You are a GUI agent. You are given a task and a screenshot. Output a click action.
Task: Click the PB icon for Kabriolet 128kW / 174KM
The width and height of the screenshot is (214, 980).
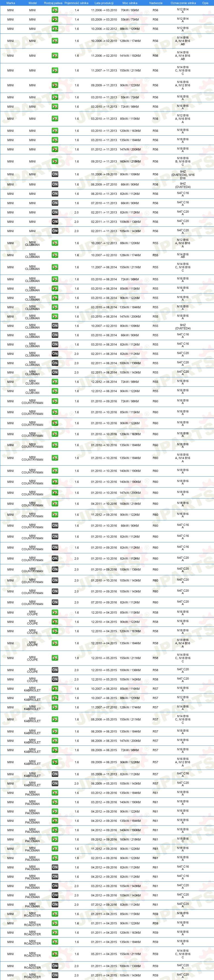55,707
